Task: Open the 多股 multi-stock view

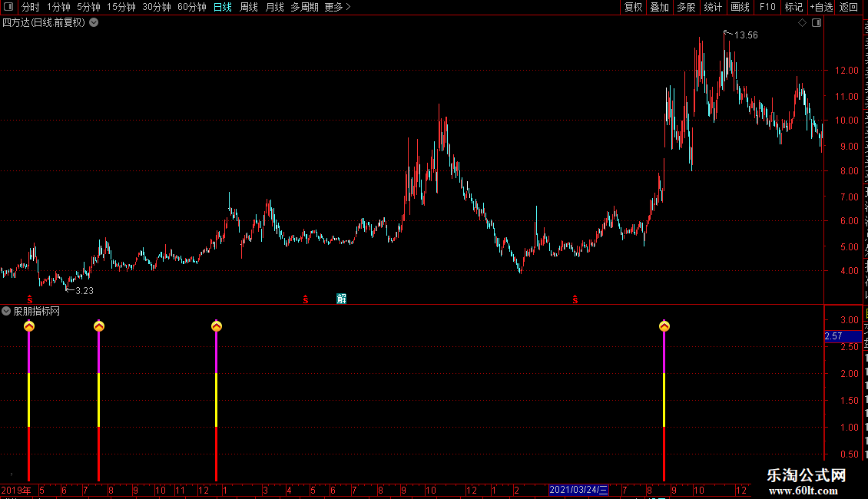Action: [x=687, y=7]
